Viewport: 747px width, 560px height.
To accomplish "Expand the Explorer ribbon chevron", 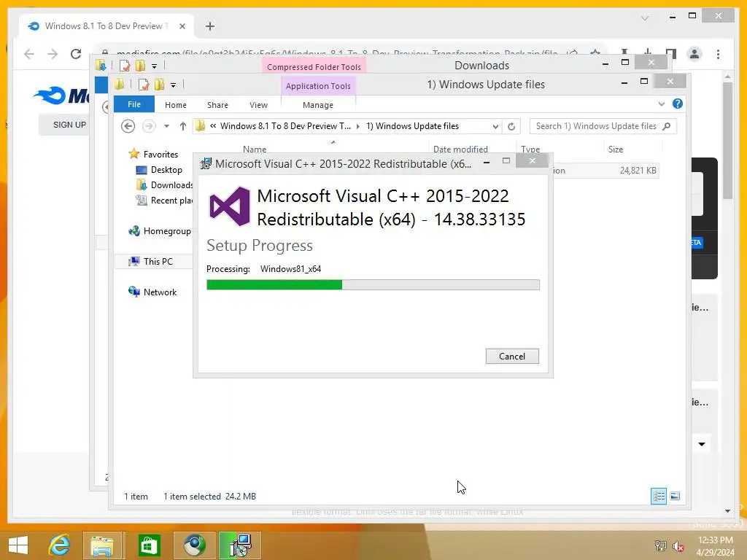I will click(661, 104).
